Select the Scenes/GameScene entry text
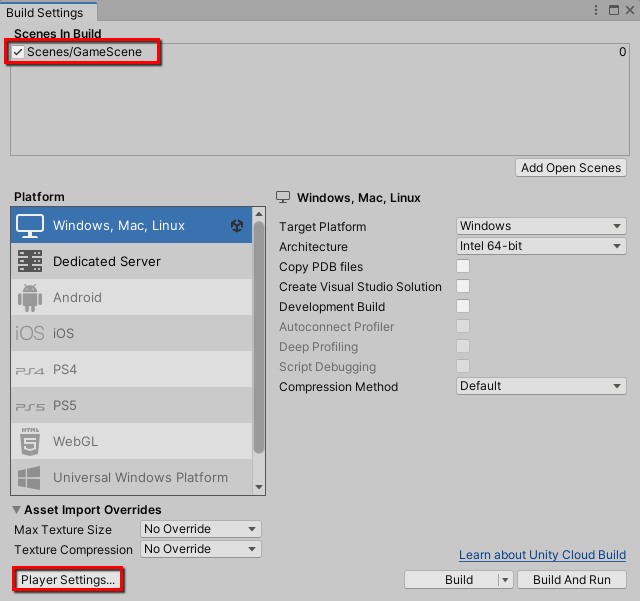The image size is (640, 601). (84, 52)
